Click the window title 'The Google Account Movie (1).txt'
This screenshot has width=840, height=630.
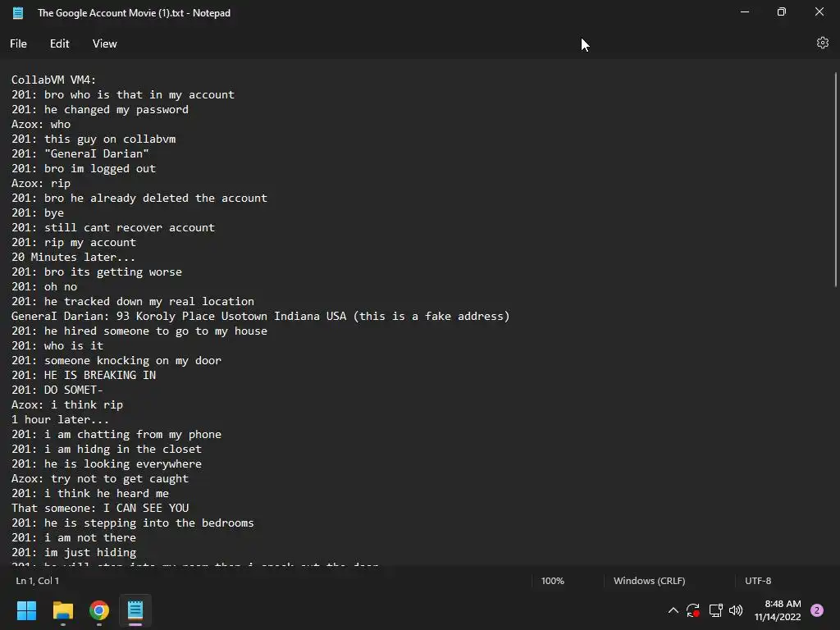coord(111,13)
